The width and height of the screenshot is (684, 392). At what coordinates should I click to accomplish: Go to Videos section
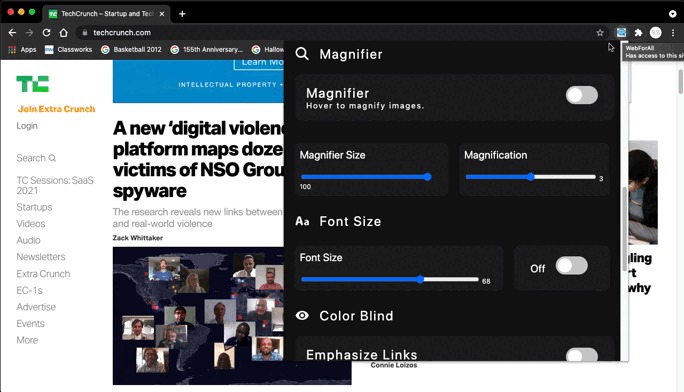point(31,224)
